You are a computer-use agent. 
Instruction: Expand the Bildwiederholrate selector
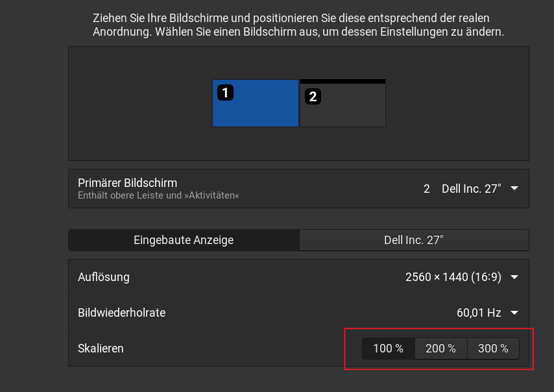coord(514,312)
